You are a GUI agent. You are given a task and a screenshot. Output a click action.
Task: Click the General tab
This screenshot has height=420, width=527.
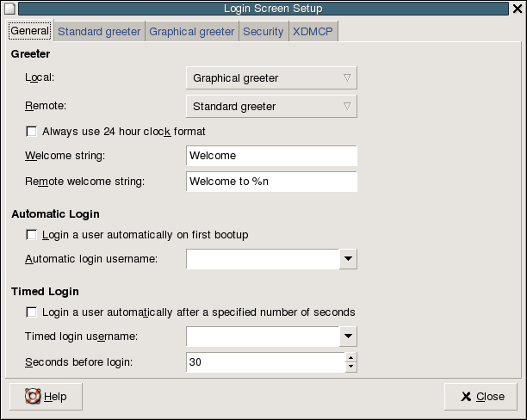[x=29, y=32]
